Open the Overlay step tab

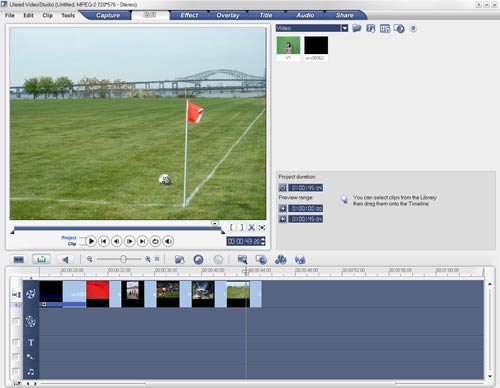(x=228, y=15)
